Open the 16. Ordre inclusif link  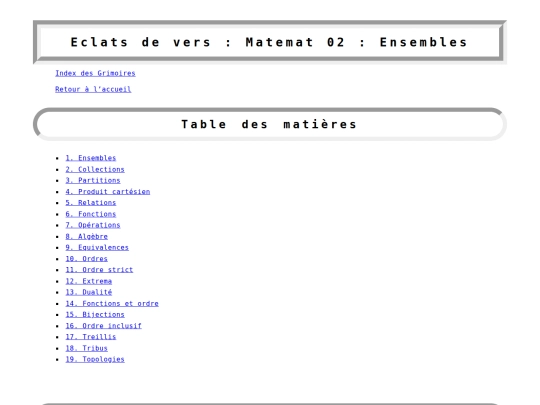pos(103,326)
